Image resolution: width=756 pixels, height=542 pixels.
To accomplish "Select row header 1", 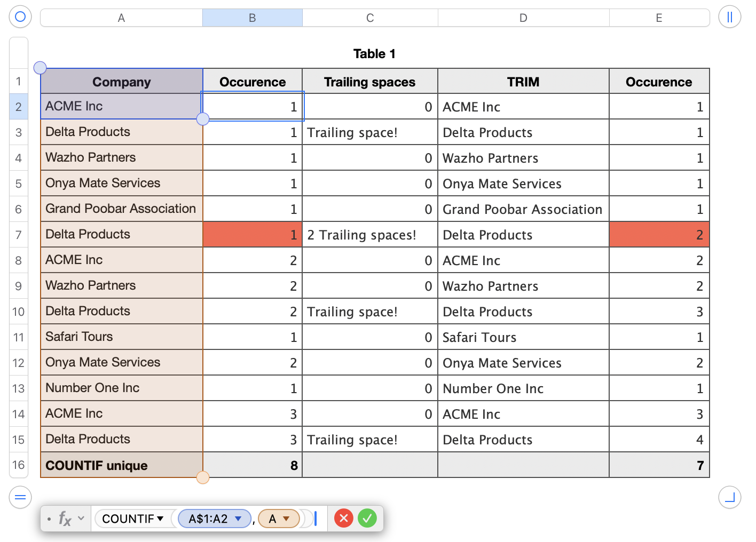I will click(x=19, y=81).
